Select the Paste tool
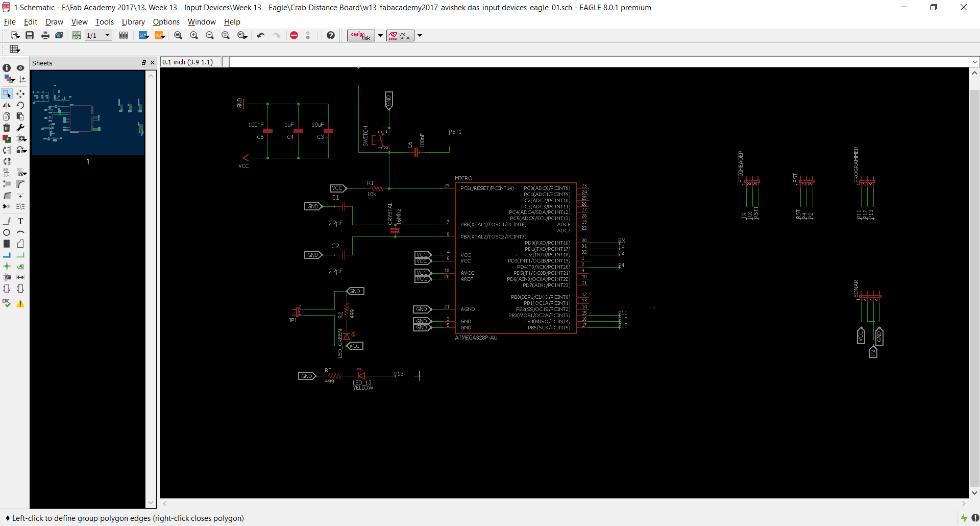 click(20, 116)
